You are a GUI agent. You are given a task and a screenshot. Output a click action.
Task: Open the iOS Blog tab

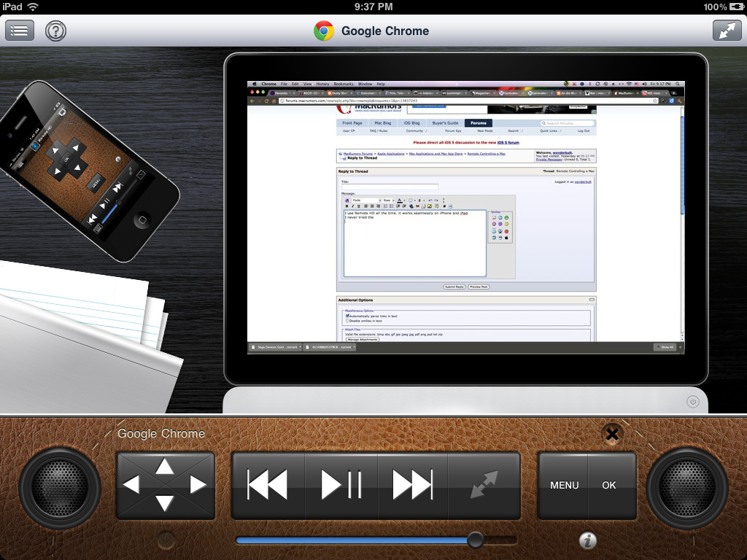click(411, 122)
